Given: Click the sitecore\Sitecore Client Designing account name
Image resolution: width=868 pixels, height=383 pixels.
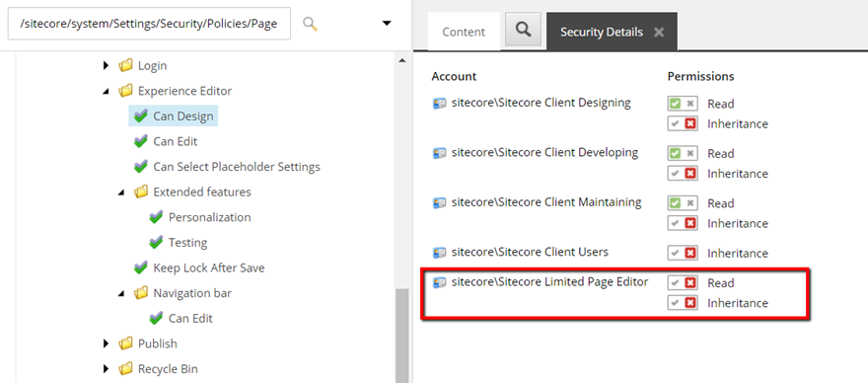Looking at the screenshot, I should (541, 103).
